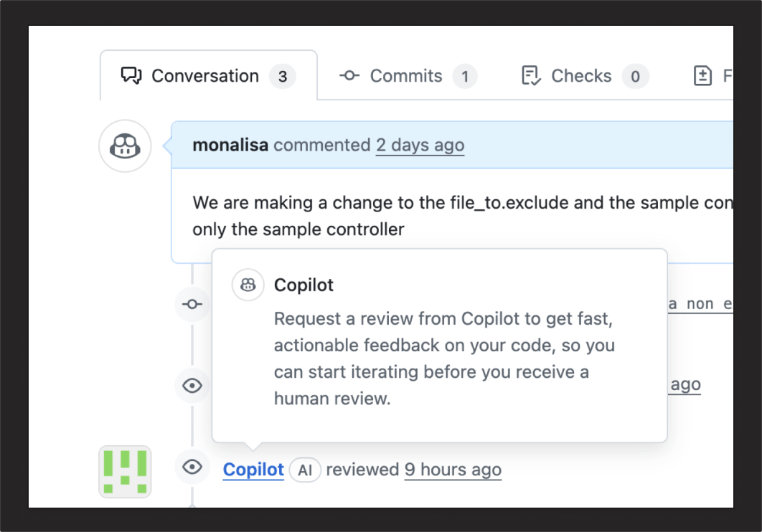Open the Copilot reviewer link
This screenshot has width=762, height=532.
[253, 470]
